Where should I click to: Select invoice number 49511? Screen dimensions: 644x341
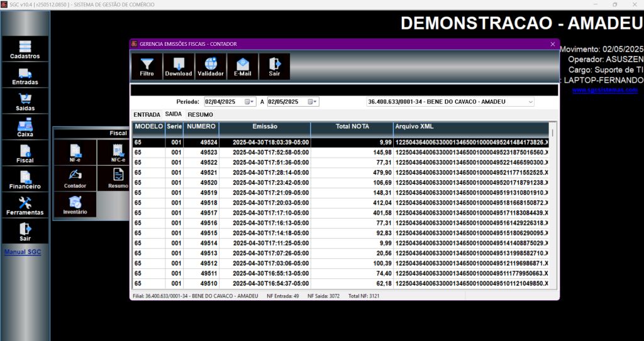201,273
